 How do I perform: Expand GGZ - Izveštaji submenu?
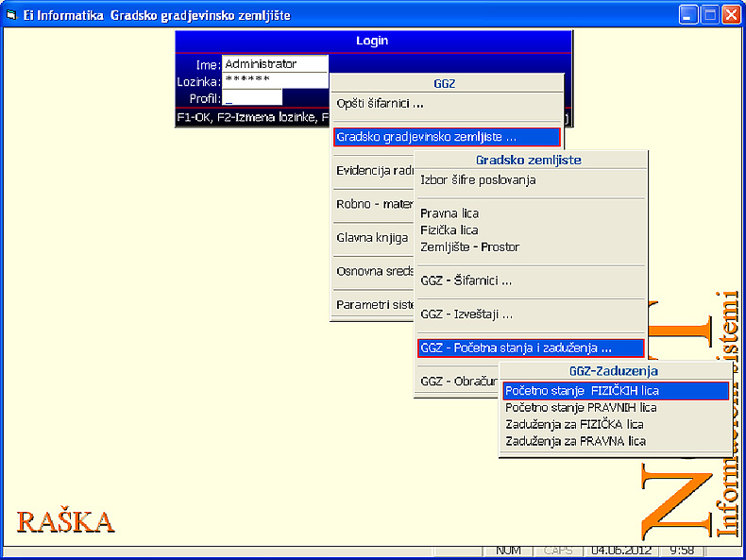point(466,314)
